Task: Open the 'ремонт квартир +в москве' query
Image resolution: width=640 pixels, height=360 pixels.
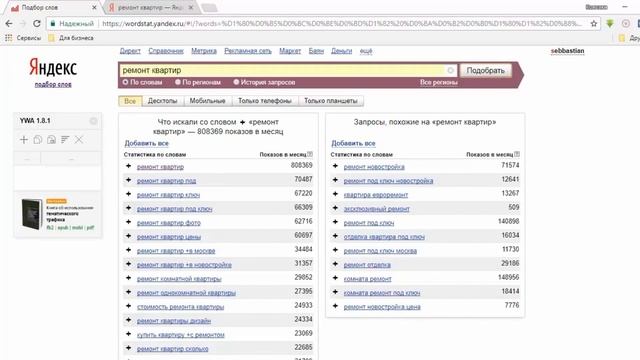Action: 176,251
